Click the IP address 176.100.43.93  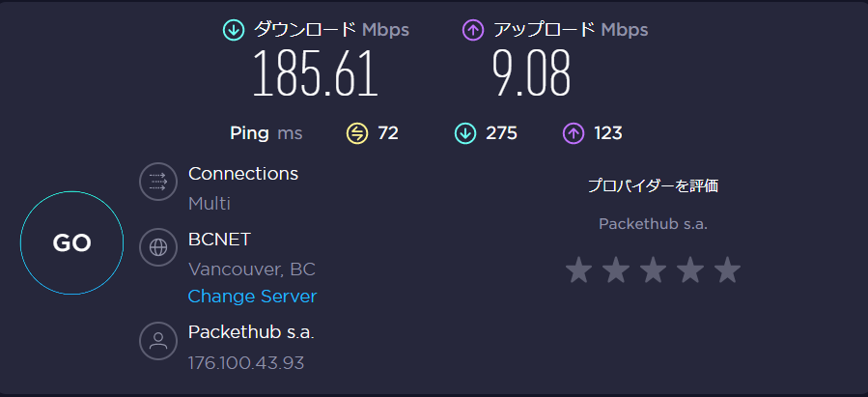[x=246, y=363]
